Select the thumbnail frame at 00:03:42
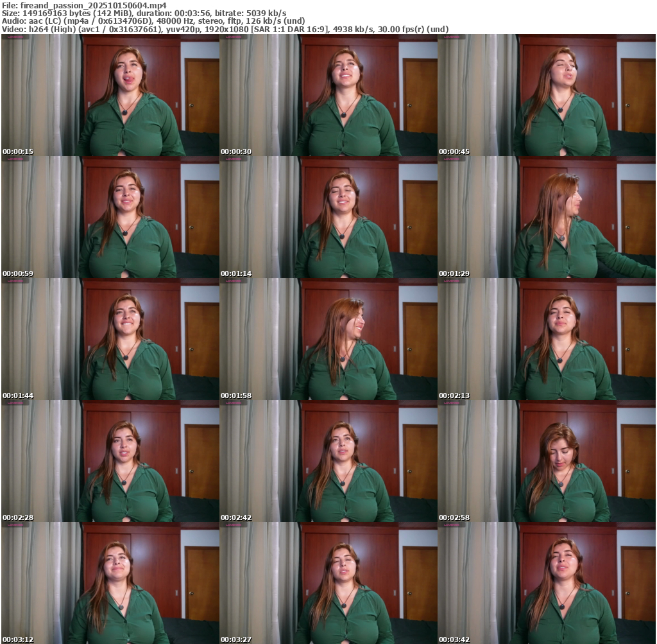The height and width of the screenshot is (644, 657). tap(547, 583)
